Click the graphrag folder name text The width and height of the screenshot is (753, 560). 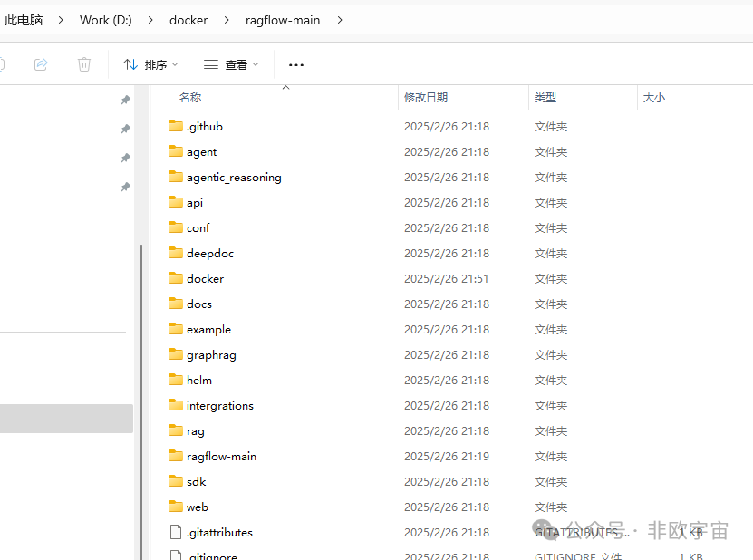tap(211, 355)
